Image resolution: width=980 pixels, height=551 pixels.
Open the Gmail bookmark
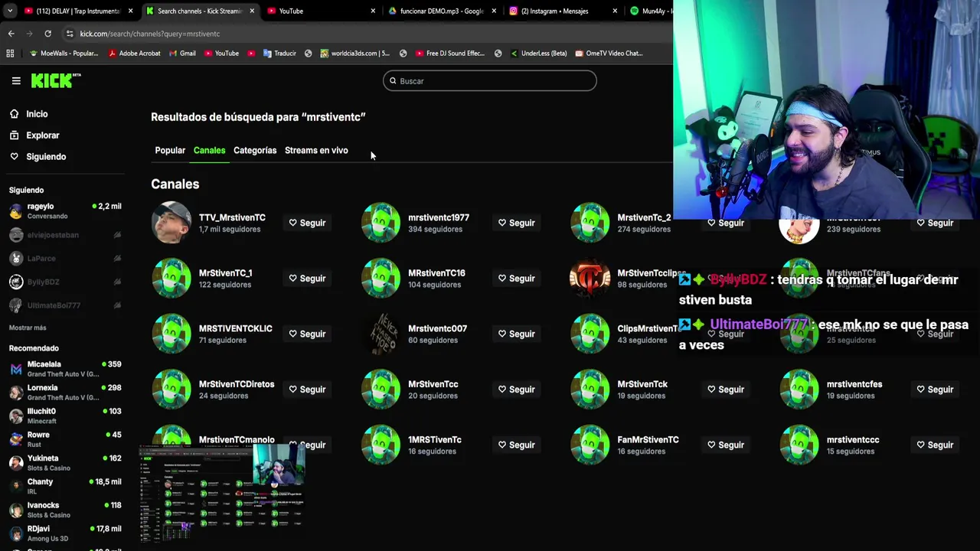pyautogui.click(x=181, y=54)
